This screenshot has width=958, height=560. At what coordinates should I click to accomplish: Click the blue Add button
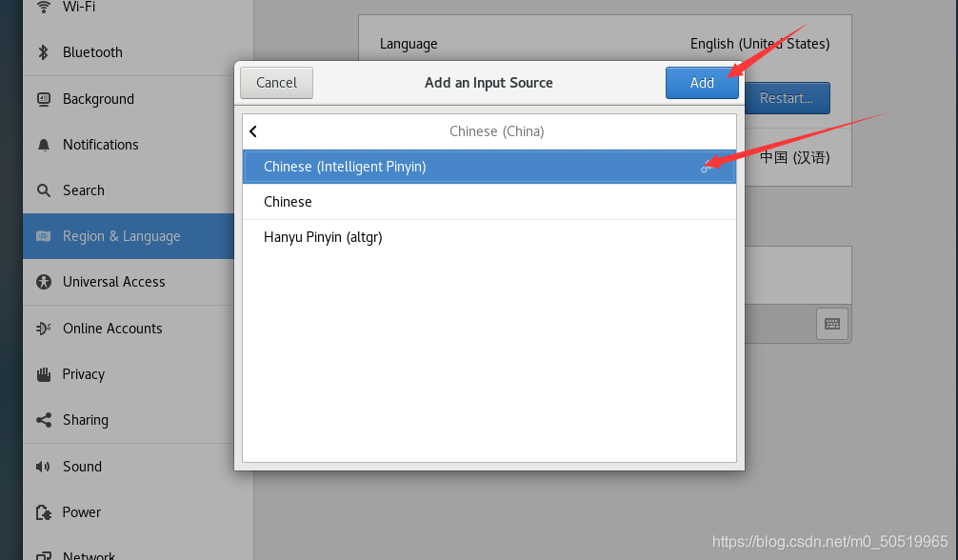pyautogui.click(x=702, y=83)
